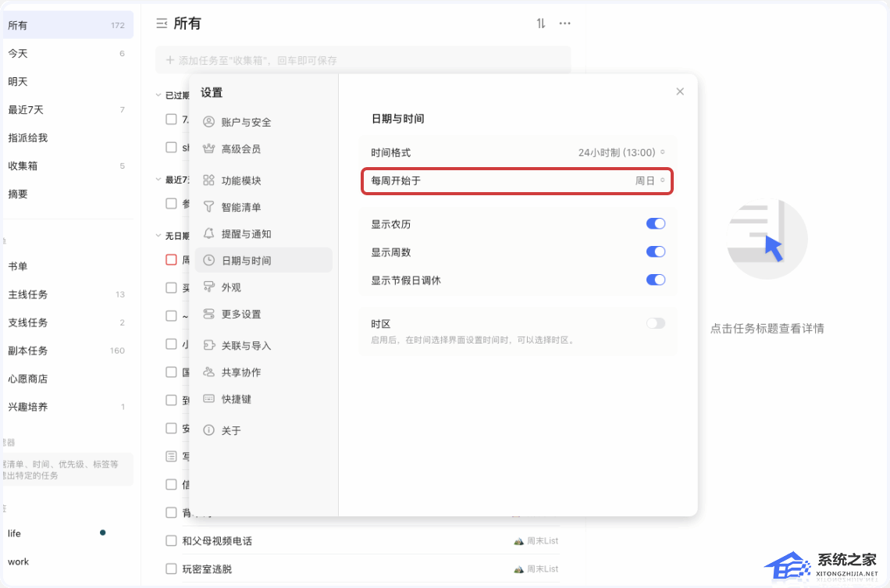The height and width of the screenshot is (588, 890).
Task: Select 外观 settings tab
Action: coord(231,287)
